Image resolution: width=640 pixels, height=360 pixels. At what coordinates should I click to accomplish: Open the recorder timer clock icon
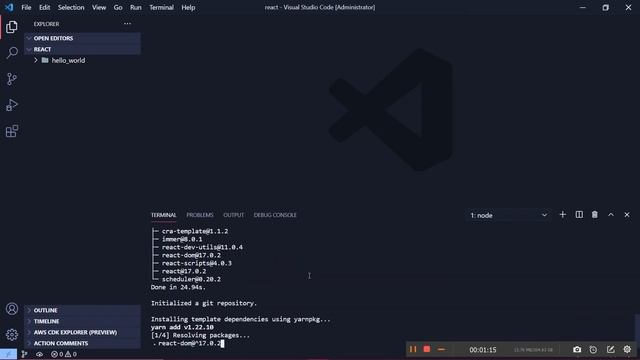point(593,349)
